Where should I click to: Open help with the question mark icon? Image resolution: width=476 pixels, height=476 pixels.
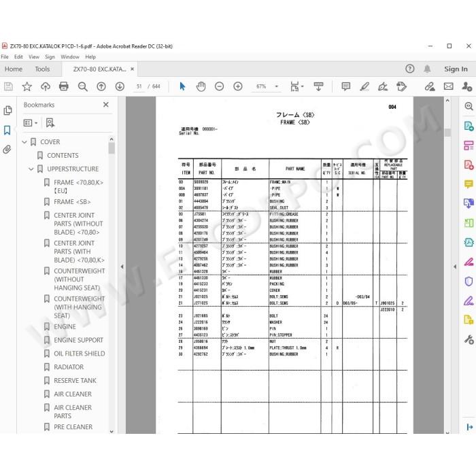(x=410, y=69)
